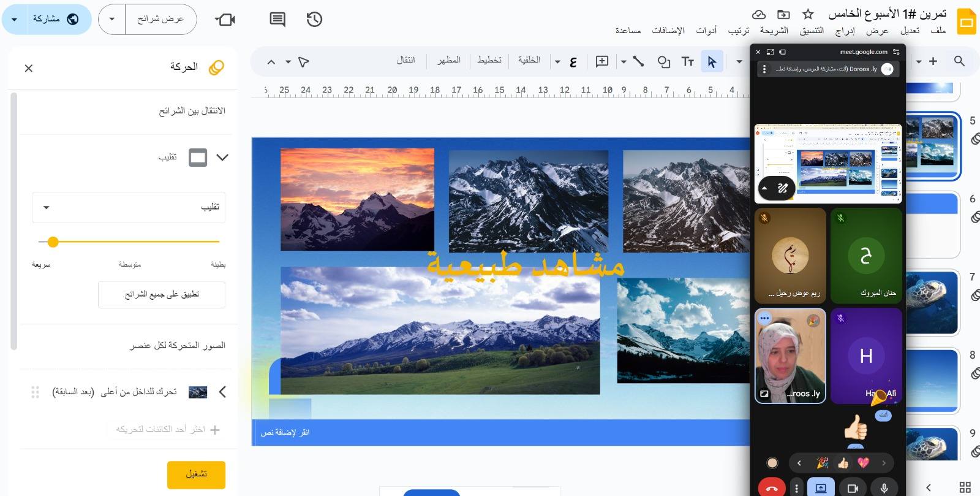Click the تشغيل (Play) button
This screenshot has width=980, height=496.
coord(196,475)
